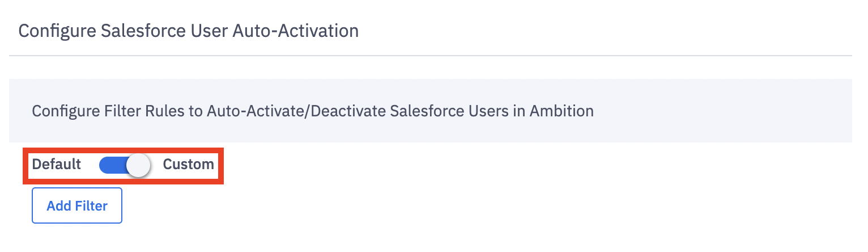Click the Configure Salesforce User Auto-Activation heading
The width and height of the screenshot is (868, 252).
click(189, 31)
